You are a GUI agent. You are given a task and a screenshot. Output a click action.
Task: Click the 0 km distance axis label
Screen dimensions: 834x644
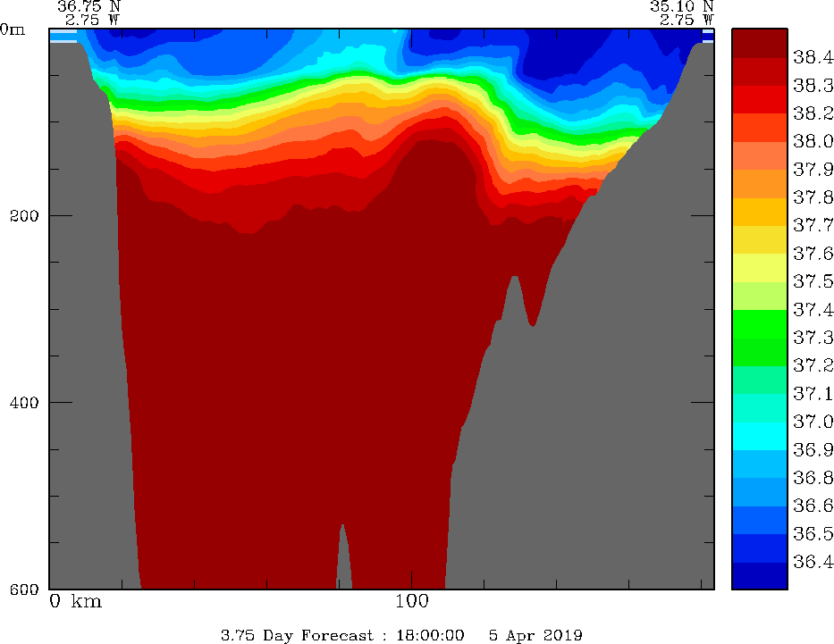[75, 601]
